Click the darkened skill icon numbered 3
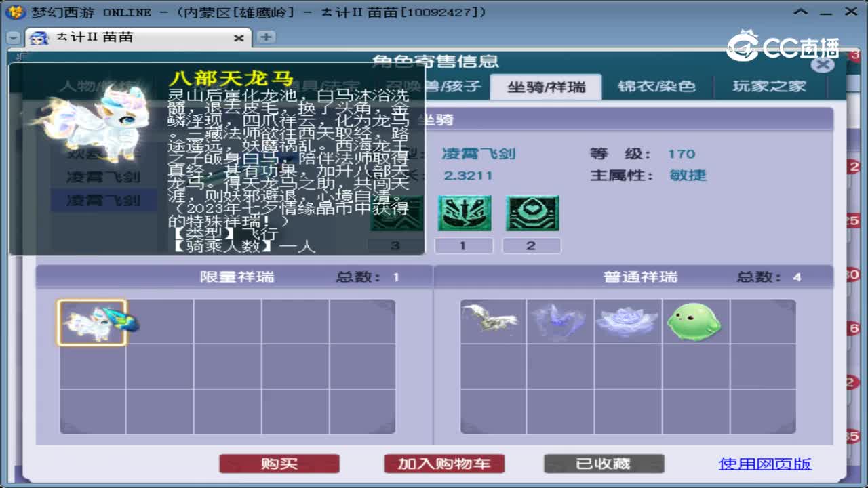Screen dimensions: 868x488 pos(396,213)
